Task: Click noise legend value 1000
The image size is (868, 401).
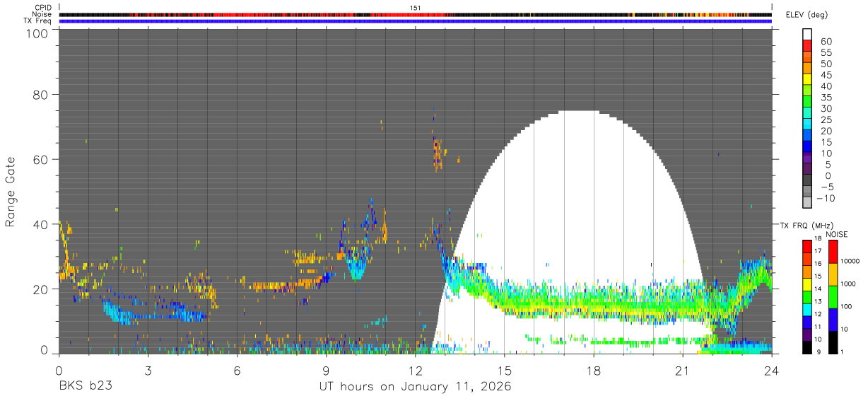Action: point(849,285)
